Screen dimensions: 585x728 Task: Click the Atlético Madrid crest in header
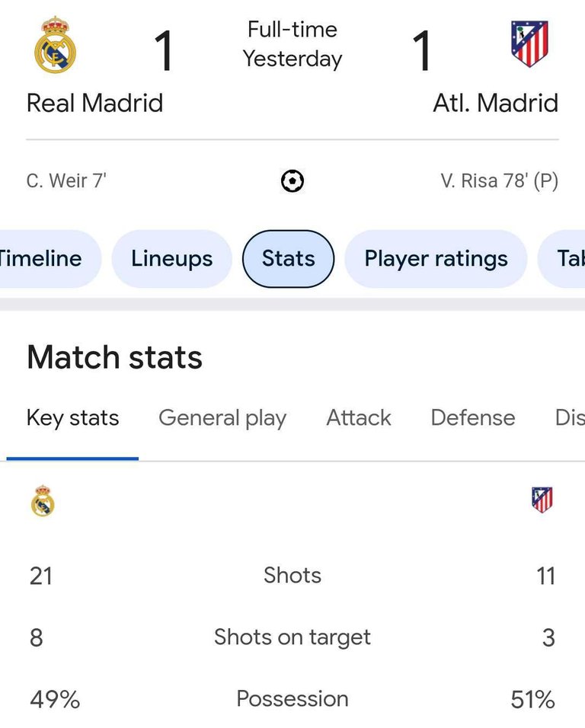click(529, 44)
